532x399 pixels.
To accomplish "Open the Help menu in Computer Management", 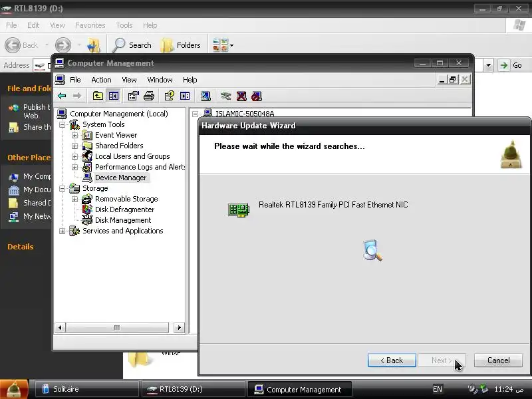I will coord(190,80).
